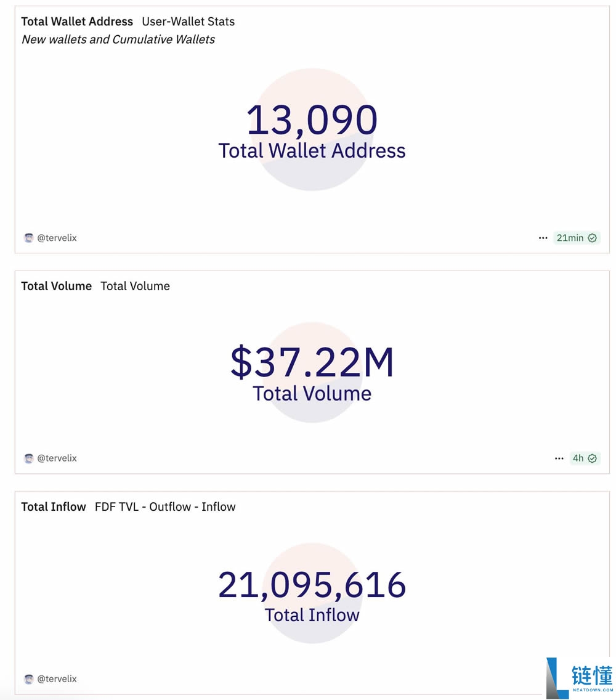The image size is (616, 700).
Task: Open three-dot menu on Total Volume card
Action: tap(559, 458)
